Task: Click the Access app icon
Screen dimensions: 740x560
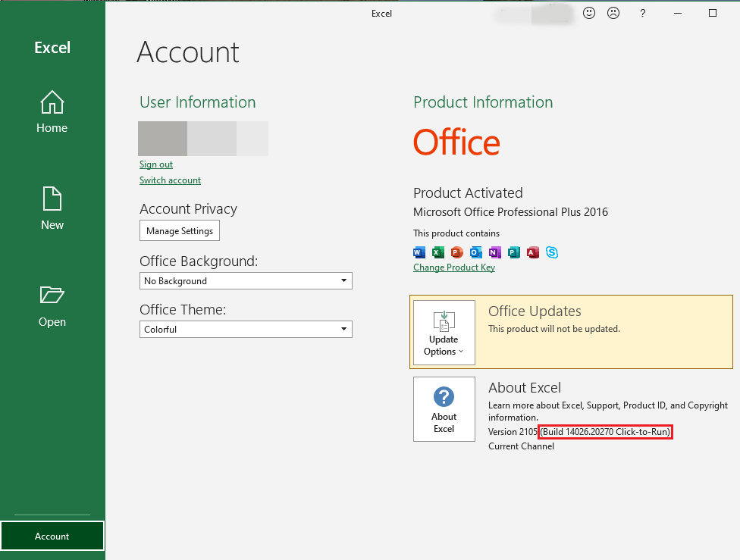Action: tap(533, 252)
